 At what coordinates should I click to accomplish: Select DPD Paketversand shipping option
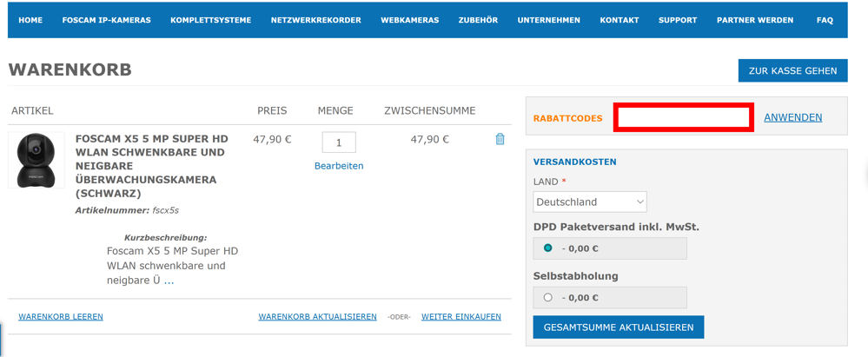click(x=548, y=248)
